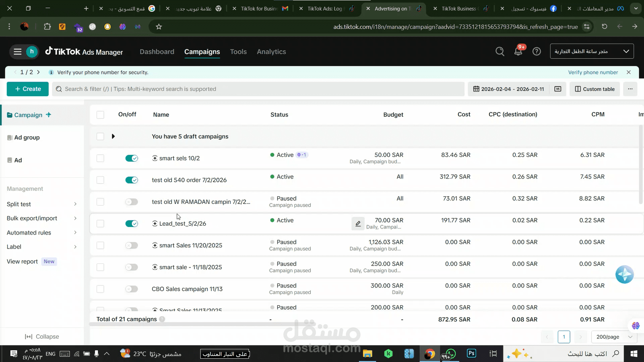This screenshot has height=362, width=644.
Task: Dismiss the phone verification banner
Action: [x=629, y=72]
